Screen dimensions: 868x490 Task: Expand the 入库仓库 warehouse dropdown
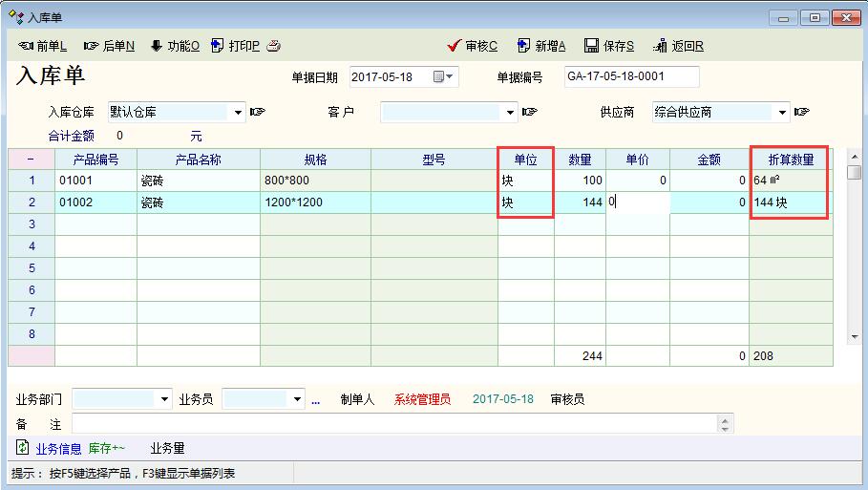[238, 113]
